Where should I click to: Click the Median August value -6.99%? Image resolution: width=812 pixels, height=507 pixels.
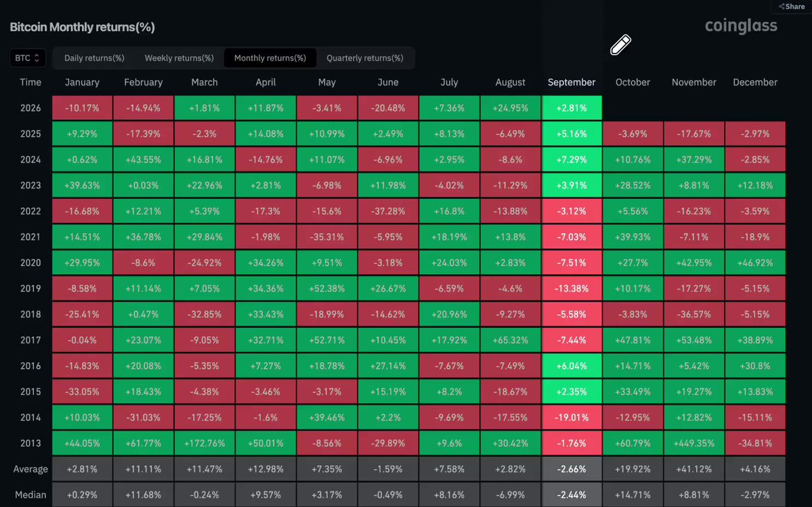(510, 495)
